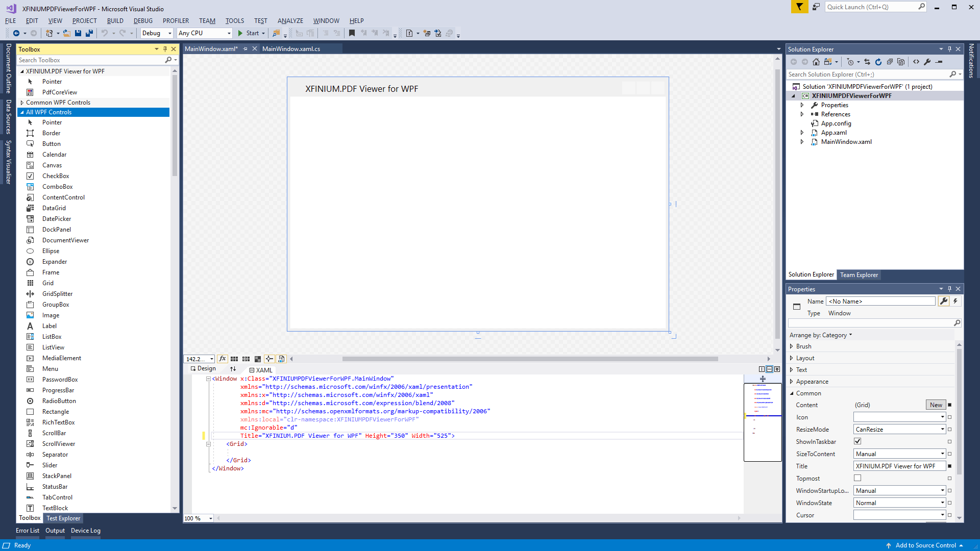980x551 pixels.
Task: Expand the Common WPF Controls group
Action: pos(22,103)
